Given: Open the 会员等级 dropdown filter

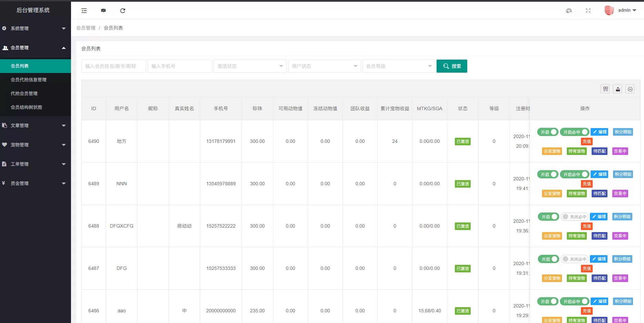Looking at the screenshot, I should [x=399, y=66].
